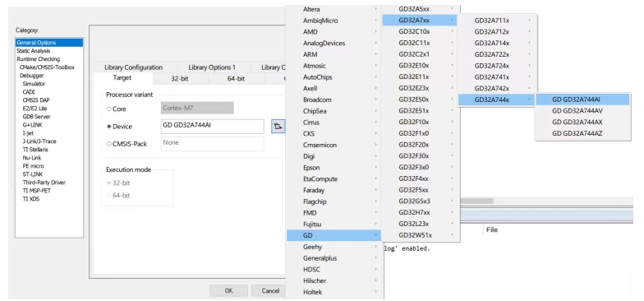Select General Options category
Image resolution: width=644 pixels, height=301 pixels.
[49, 43]
